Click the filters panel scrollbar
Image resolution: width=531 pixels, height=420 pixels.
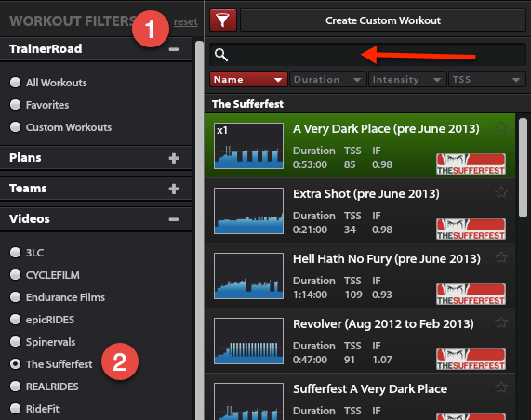(199, 230)
